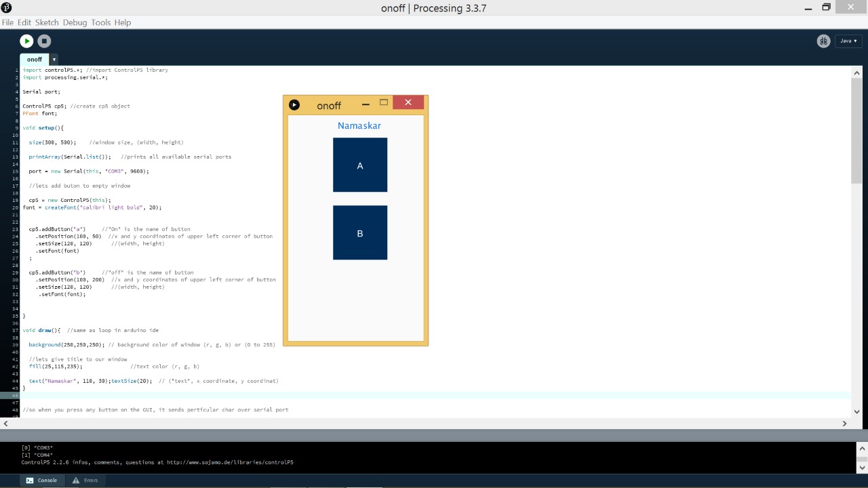Click the highlighted empty line 46

[x=434, y=395]
